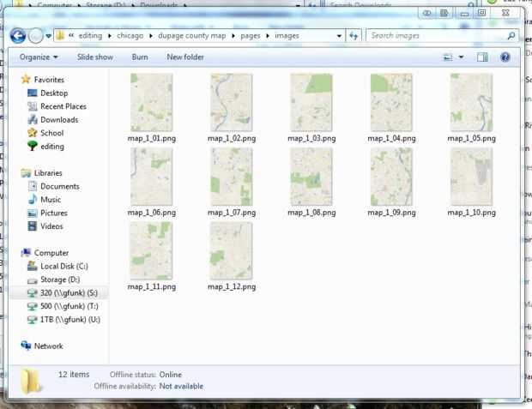Screen dimensions: 532x409
Task: Click the Burn toolbar command
Action: pos(140,57)
